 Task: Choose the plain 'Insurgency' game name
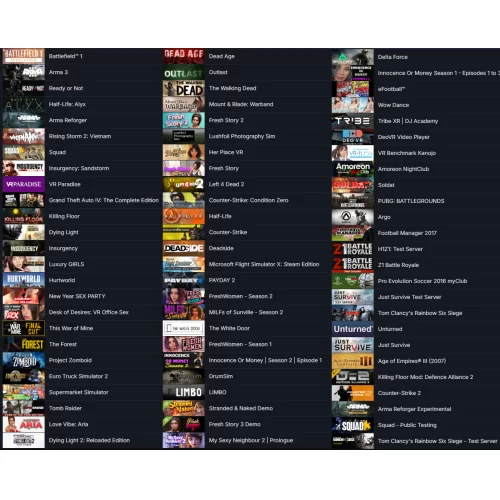click(63, 248)
